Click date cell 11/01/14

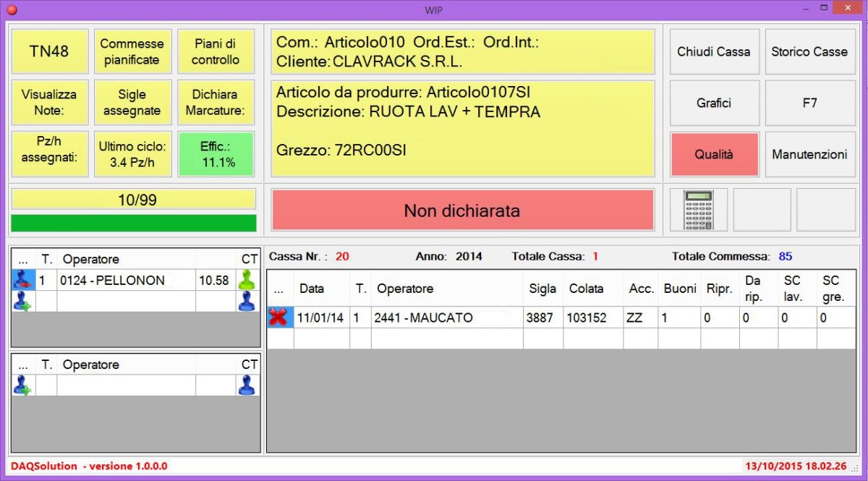pyautogui.click(x=321, y=318)
